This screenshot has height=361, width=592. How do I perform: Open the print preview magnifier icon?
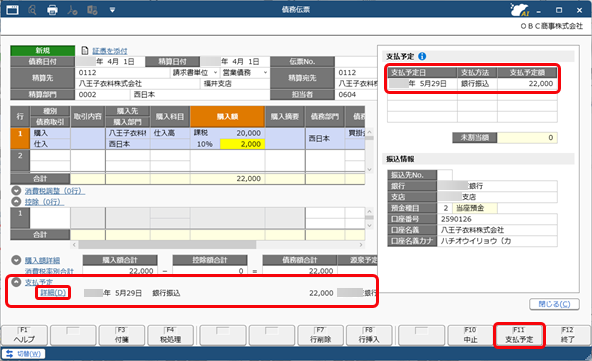(32, 10)
